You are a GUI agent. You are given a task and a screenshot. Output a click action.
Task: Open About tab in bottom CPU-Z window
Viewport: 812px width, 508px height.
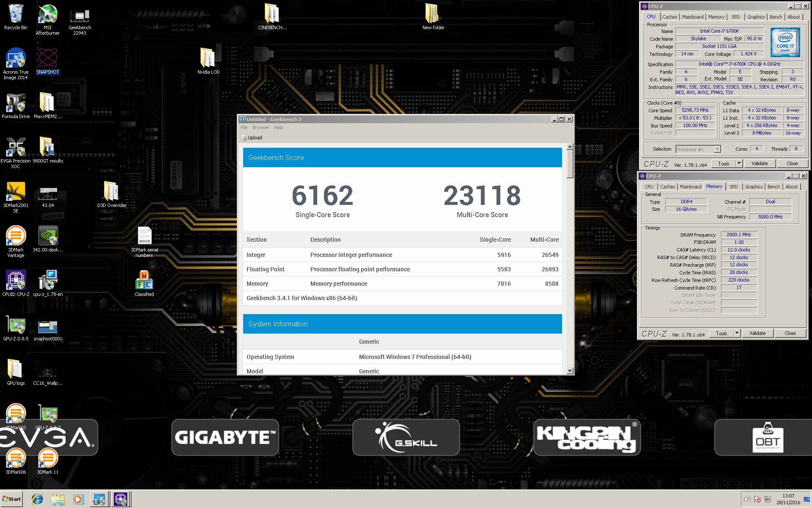point(791,187)
